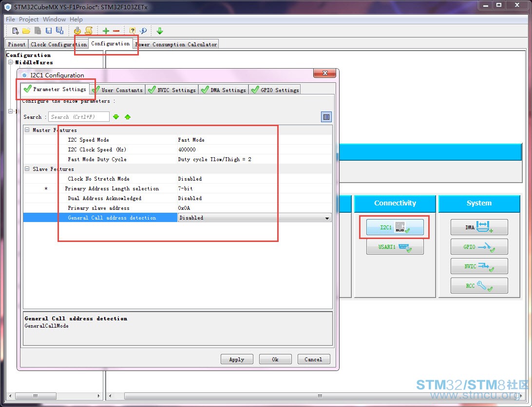The image size is (532, 407).
Task: Switch to the Pinout tab
Action: click(17, 44)
